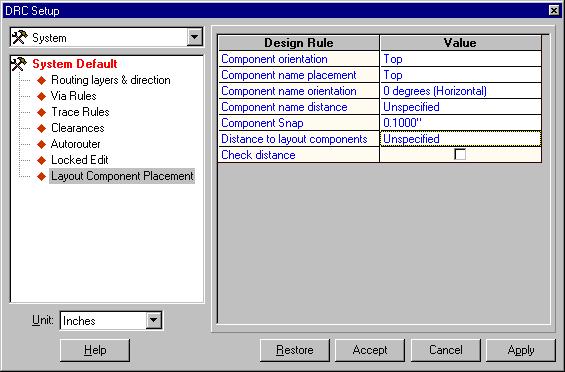Open the System dropdown arrow
The height and width of the screenshot is (372, 565).
pyautogui.click(x=195, y=37)
